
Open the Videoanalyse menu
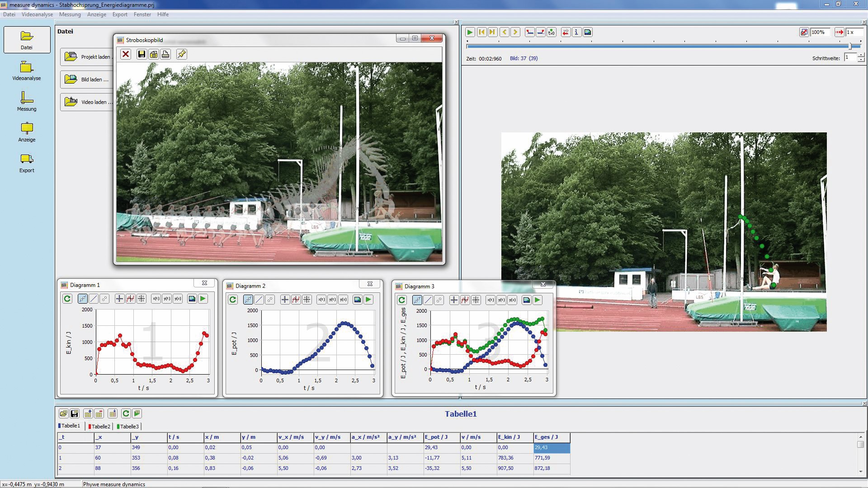pos(37,14)
